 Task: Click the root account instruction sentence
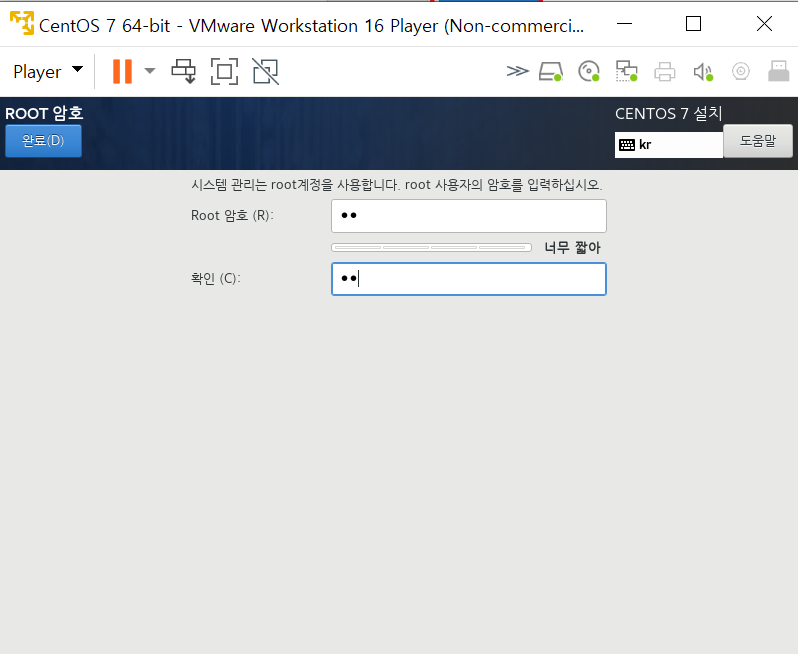coord(397,185)
